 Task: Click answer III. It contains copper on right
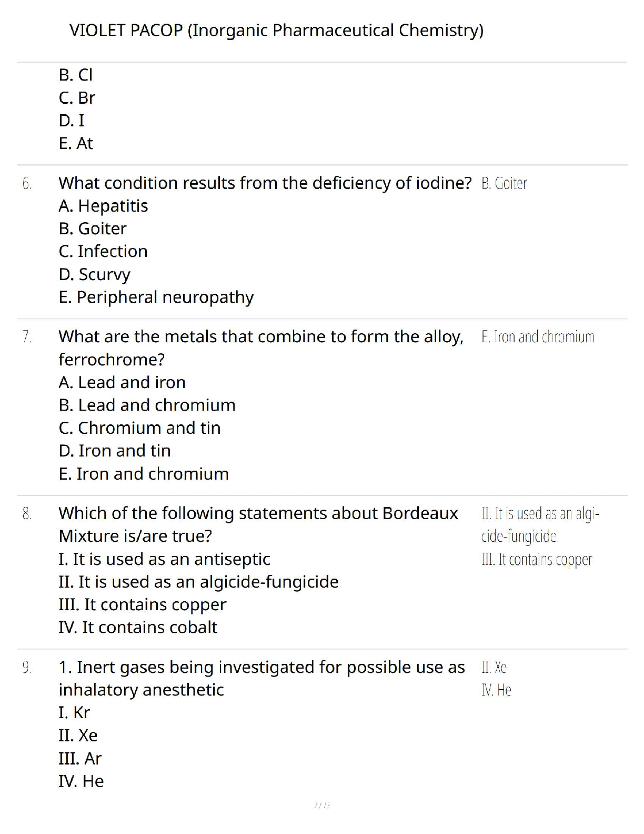coord(537,559)
